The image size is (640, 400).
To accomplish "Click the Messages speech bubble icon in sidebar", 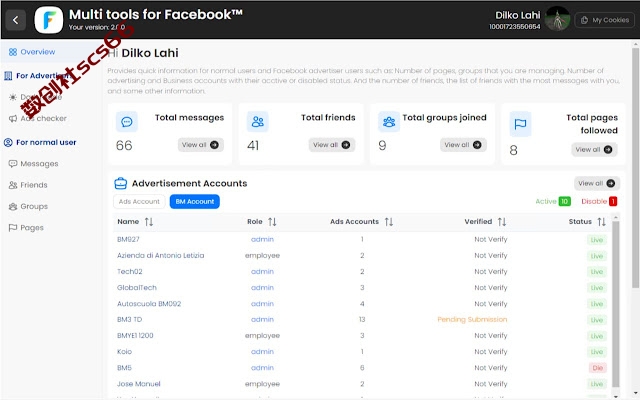I will point(13,164).
